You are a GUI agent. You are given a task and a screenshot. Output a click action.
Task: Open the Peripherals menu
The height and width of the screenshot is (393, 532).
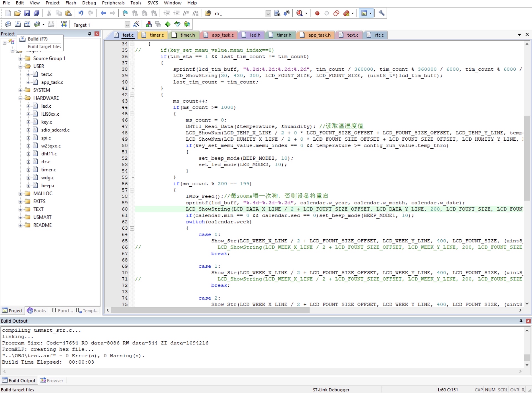(x=113, y=3)
